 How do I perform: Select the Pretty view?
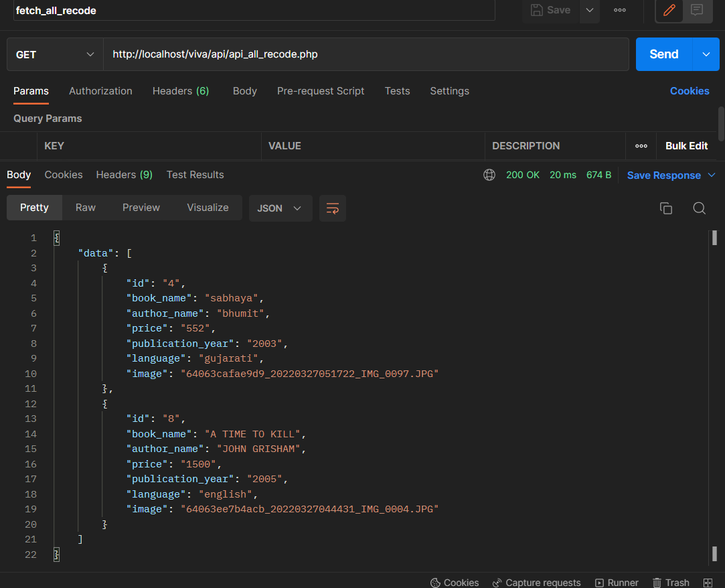[34, 208]
